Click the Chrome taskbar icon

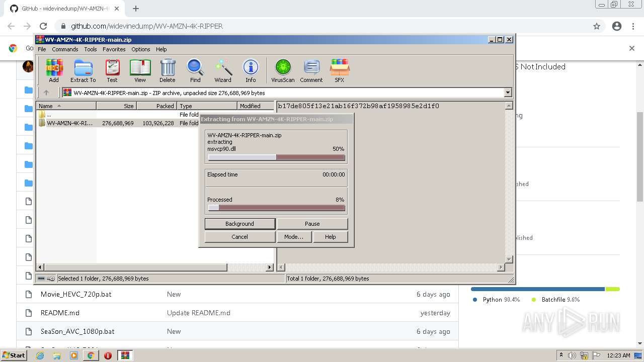pos(91,355)
